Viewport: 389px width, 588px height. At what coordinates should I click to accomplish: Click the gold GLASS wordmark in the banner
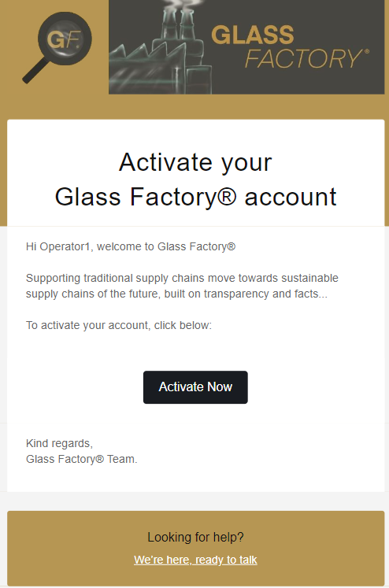click(x=253, y=35)
